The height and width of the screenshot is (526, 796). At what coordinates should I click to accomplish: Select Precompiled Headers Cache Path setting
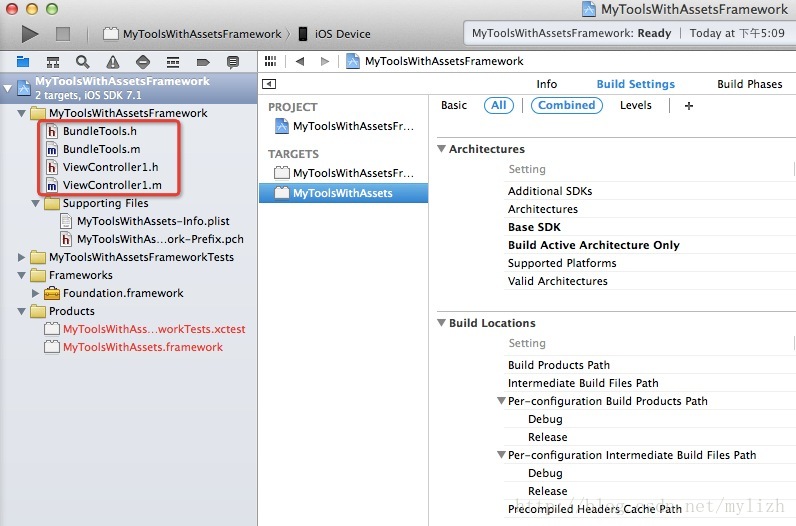pyautogui.click(x=594, y=509)
